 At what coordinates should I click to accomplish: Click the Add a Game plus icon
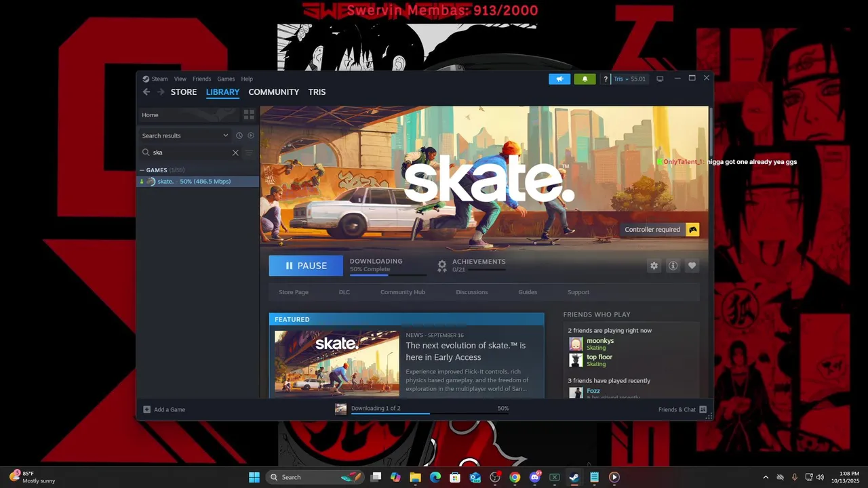[x=146, y=409]
